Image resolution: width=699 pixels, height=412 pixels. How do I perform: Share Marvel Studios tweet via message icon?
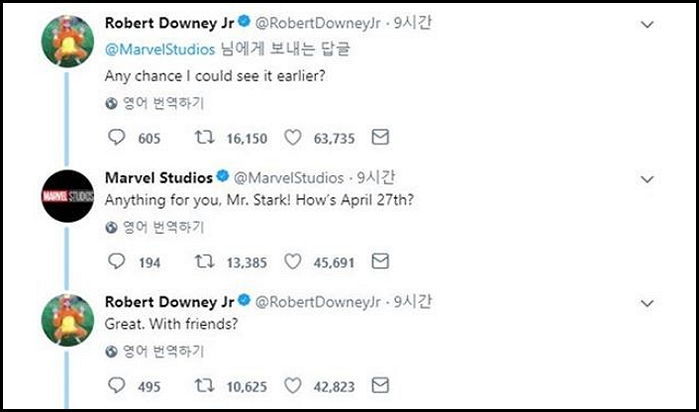click(380, 262)
